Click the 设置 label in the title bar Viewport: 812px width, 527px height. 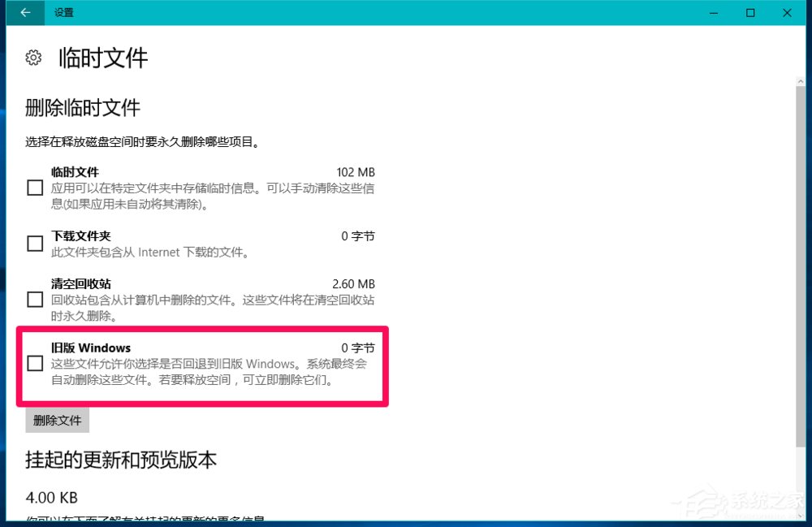[x=63, y=13]
